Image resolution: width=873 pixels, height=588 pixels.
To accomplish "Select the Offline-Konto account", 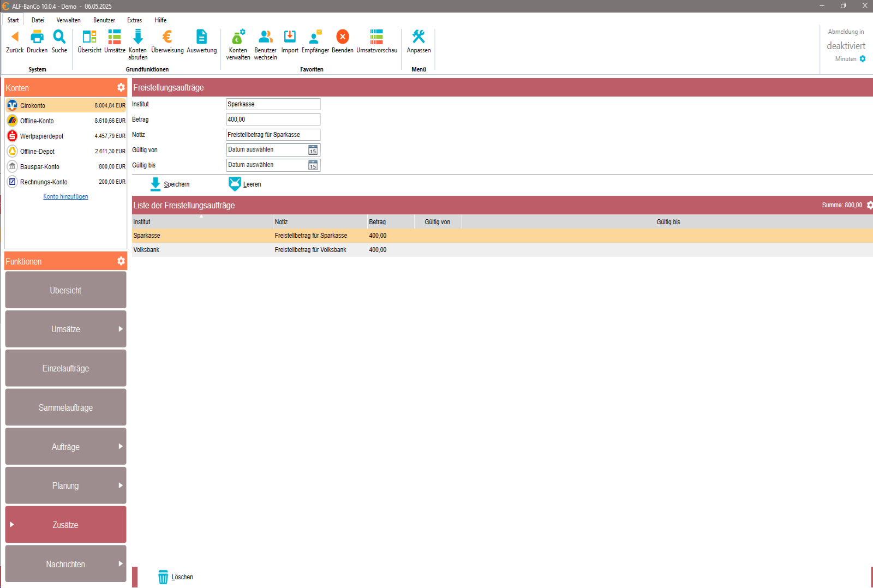I will coord(65,121).
